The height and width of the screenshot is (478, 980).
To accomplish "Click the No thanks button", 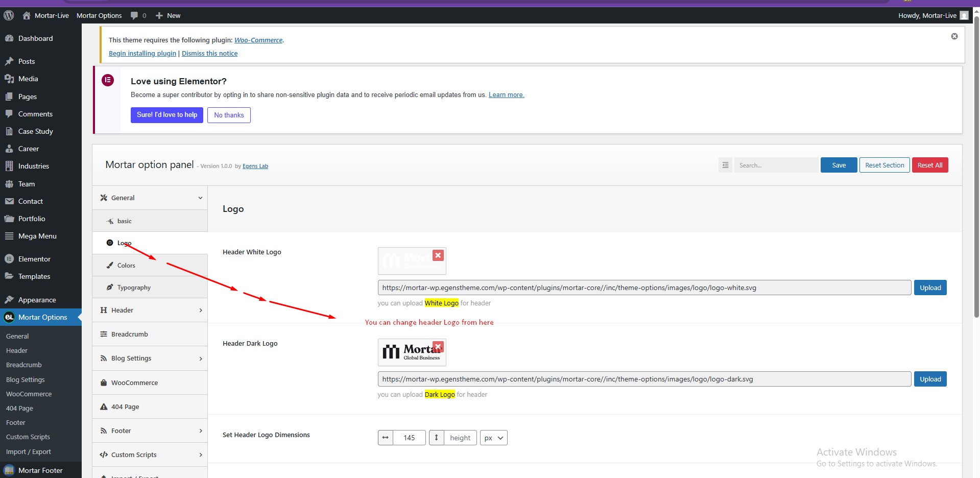I will pos(229,115).
